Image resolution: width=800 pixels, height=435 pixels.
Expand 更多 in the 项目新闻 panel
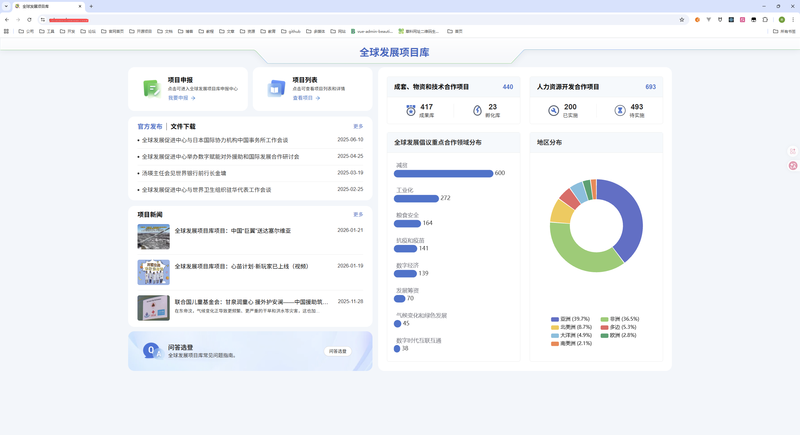click(x=358, y=214)
